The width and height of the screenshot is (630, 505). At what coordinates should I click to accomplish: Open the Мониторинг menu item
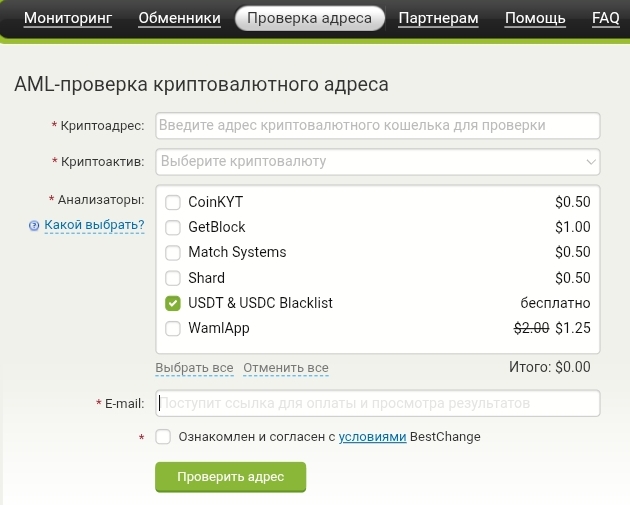pyautogui.click(x=68, y=18)
